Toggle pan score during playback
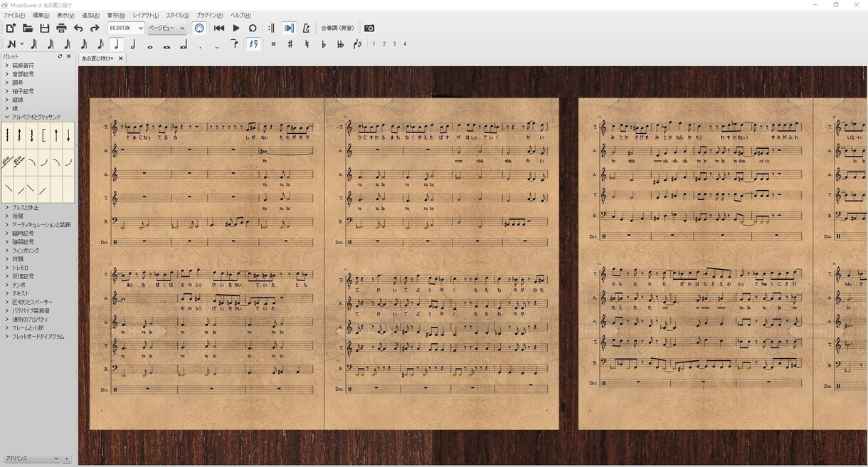Screen dimensions: 868x467 (289, 28)
